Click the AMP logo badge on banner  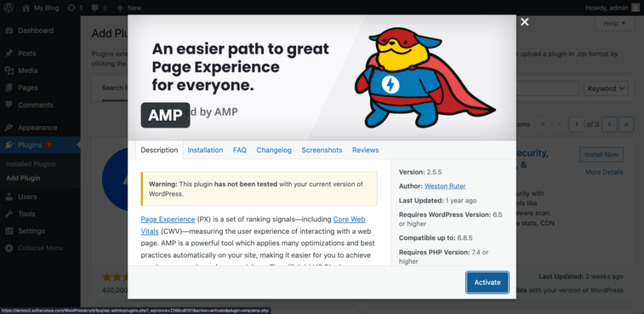click(166, 115)
